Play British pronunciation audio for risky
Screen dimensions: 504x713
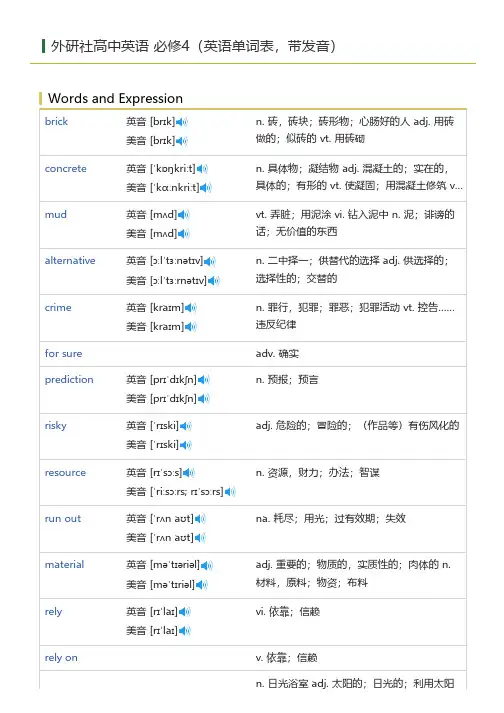tap(186, 426)
